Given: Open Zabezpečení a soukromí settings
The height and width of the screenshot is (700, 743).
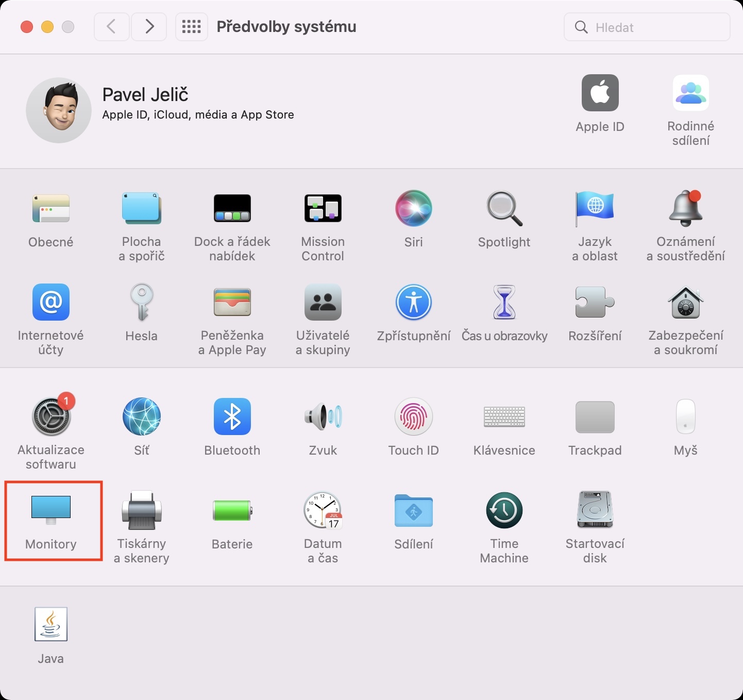Looking at the screenshot, I should 686,303.
